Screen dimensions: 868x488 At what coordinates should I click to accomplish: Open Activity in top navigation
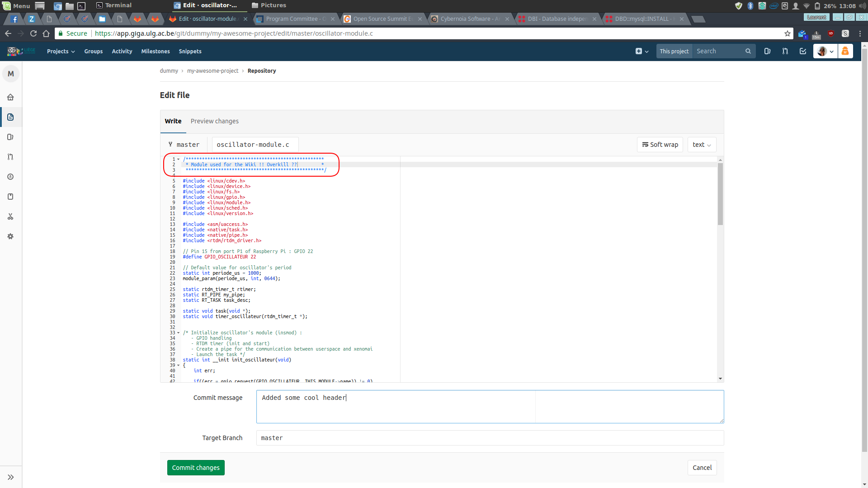click(x=122, y=51)
